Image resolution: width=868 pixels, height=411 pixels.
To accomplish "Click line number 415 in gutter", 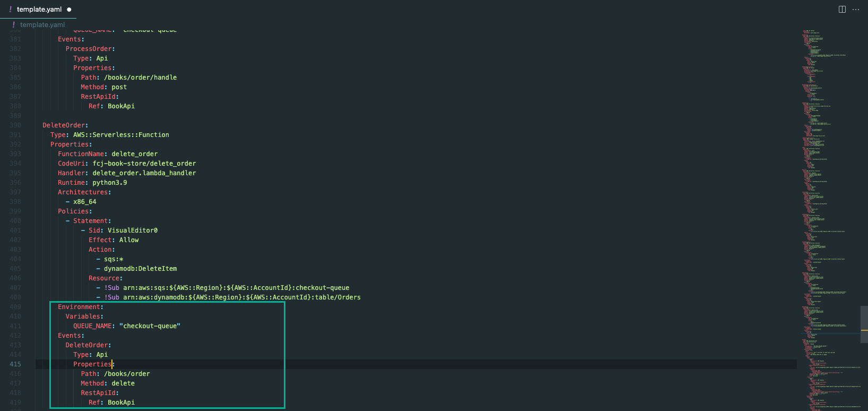I will [x=15, y=364].
